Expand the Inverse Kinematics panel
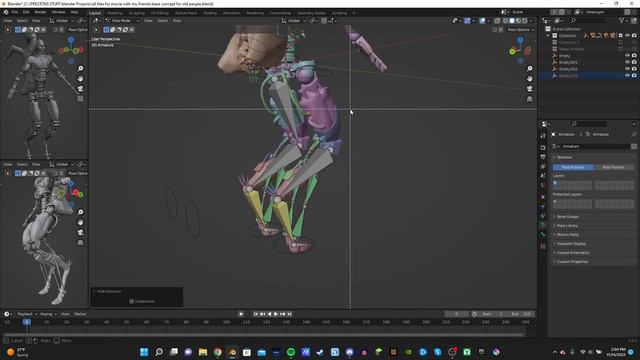 pyautogui.click(x=573, y=253)
